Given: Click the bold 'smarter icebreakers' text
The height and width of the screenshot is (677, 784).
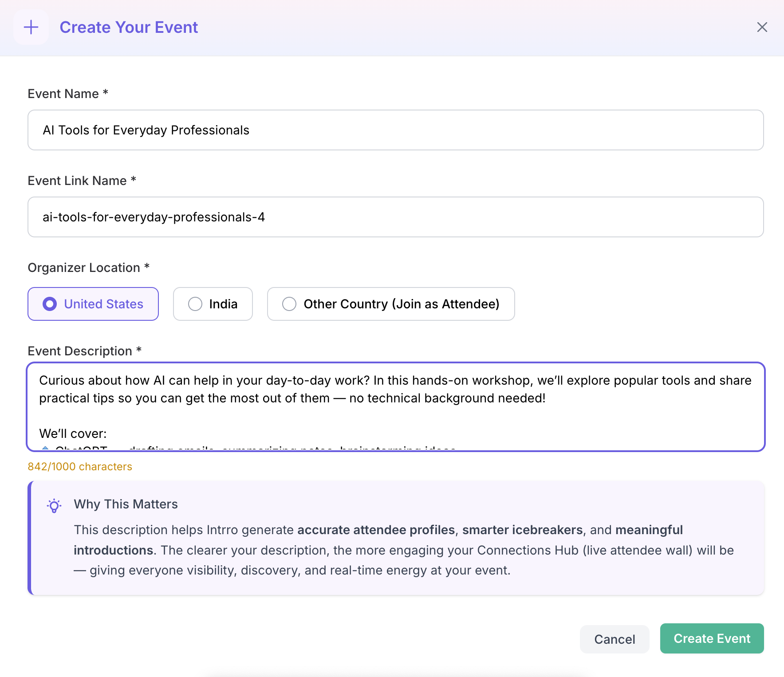Looking at the screenshot, I should 522,530.
